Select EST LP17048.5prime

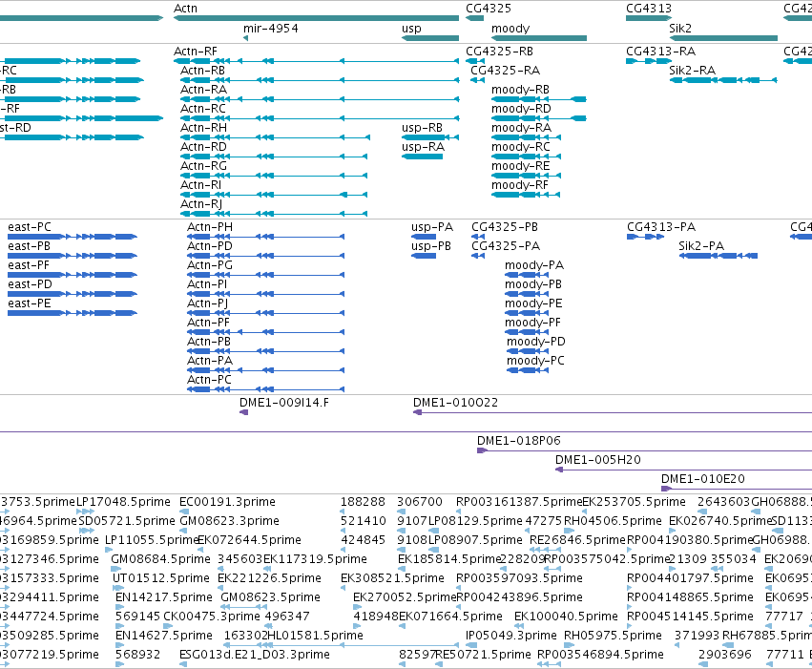pos(123,503)
